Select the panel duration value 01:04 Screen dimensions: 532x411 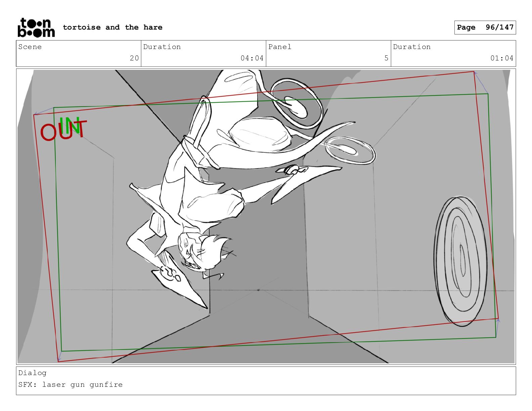click(x=502, y=58)
